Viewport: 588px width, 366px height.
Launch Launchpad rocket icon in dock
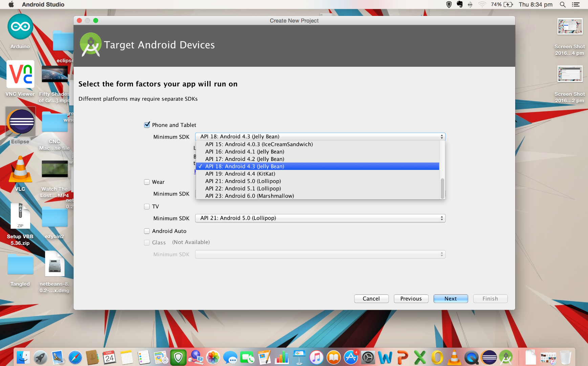point(40,358)
